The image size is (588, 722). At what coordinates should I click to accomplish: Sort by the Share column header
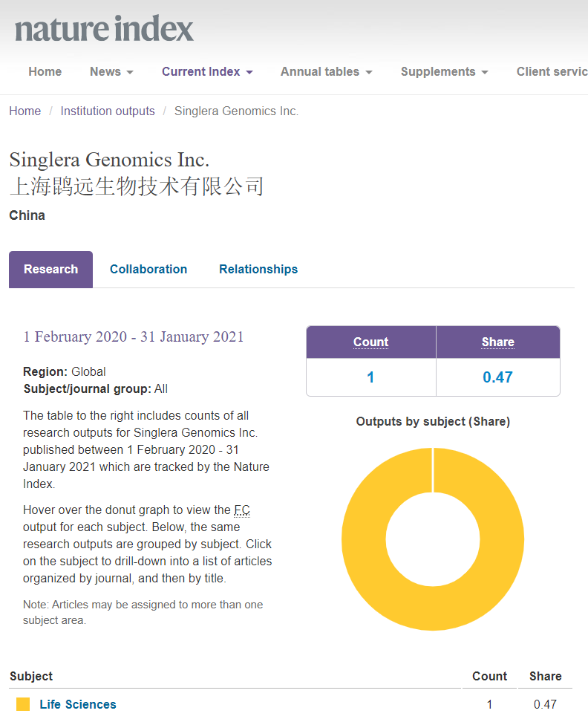point(497,342)
